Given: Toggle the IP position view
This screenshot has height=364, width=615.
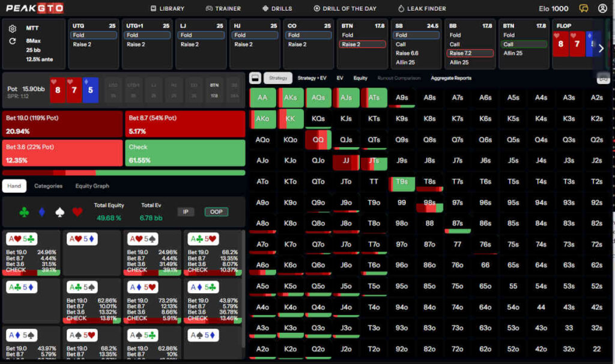Looking at the screenshot, I should (186, 212).
